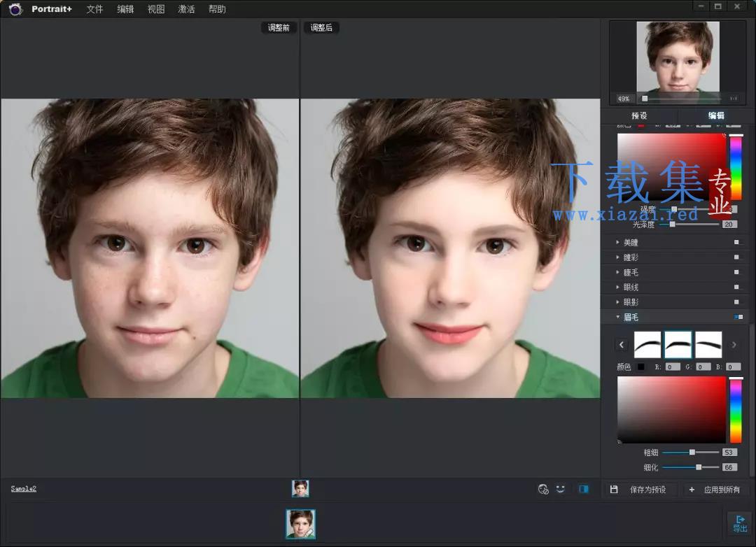Image resolution: width=756 pixels, height=547 pixels.
Task: Enable the 瞳彩 effect toggle
Action: 736,257
